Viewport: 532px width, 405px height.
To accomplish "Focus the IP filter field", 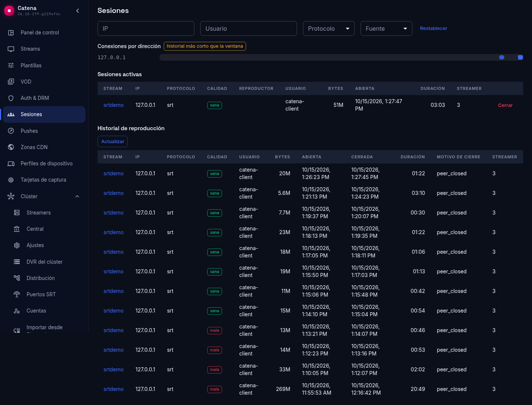I will [146, 28].
